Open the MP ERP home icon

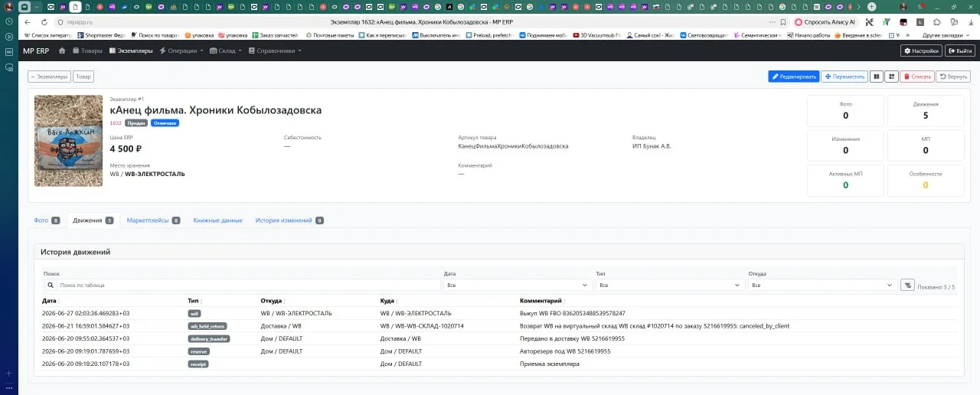pos(63,51)
